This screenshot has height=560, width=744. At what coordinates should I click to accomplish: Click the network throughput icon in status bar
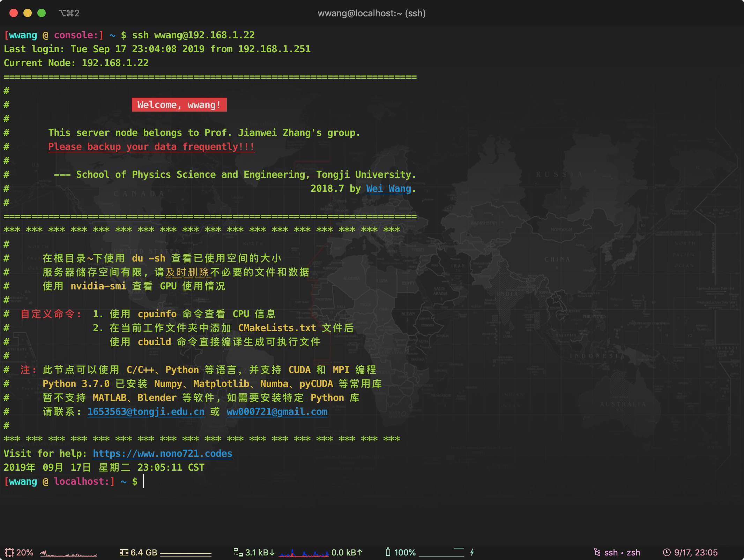pos(238,552)
